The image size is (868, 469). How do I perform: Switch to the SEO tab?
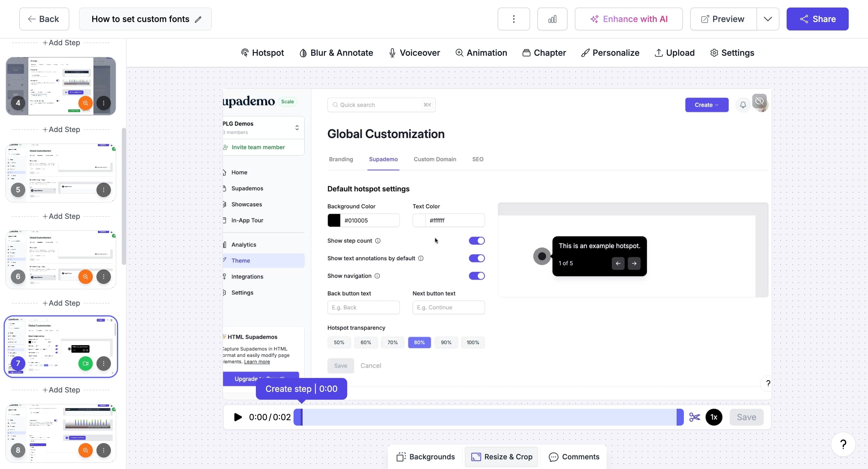477,159
